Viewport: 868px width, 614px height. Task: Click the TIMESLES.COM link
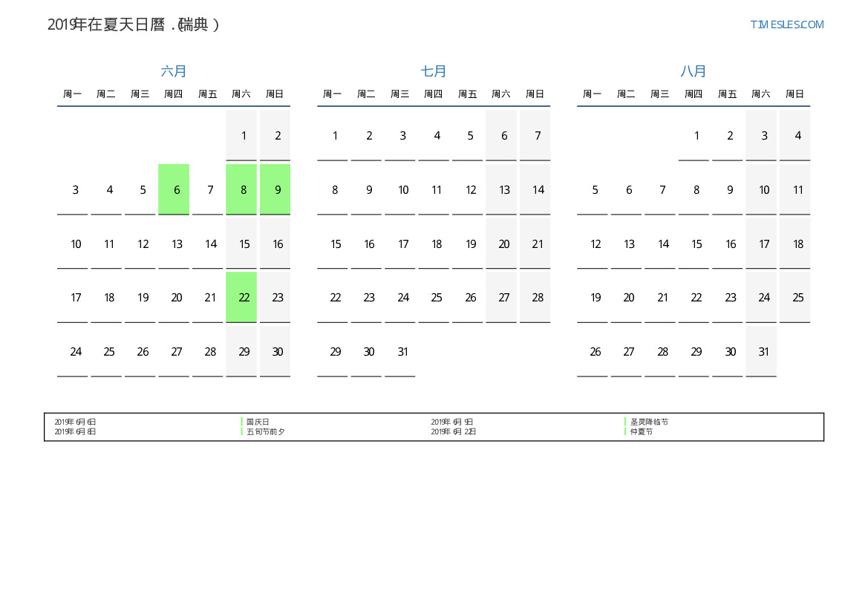click(786, 25)
